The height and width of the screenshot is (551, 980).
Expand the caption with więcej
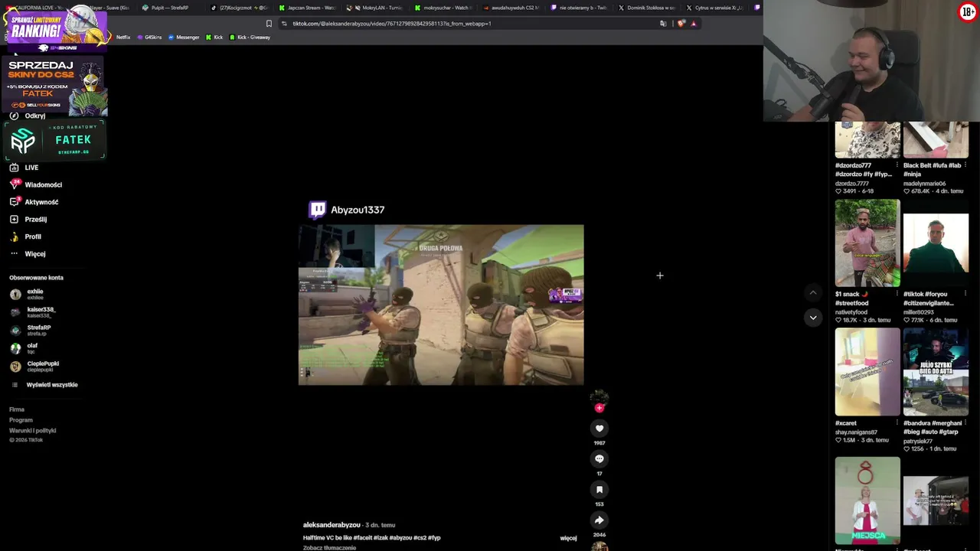[568, 538]
